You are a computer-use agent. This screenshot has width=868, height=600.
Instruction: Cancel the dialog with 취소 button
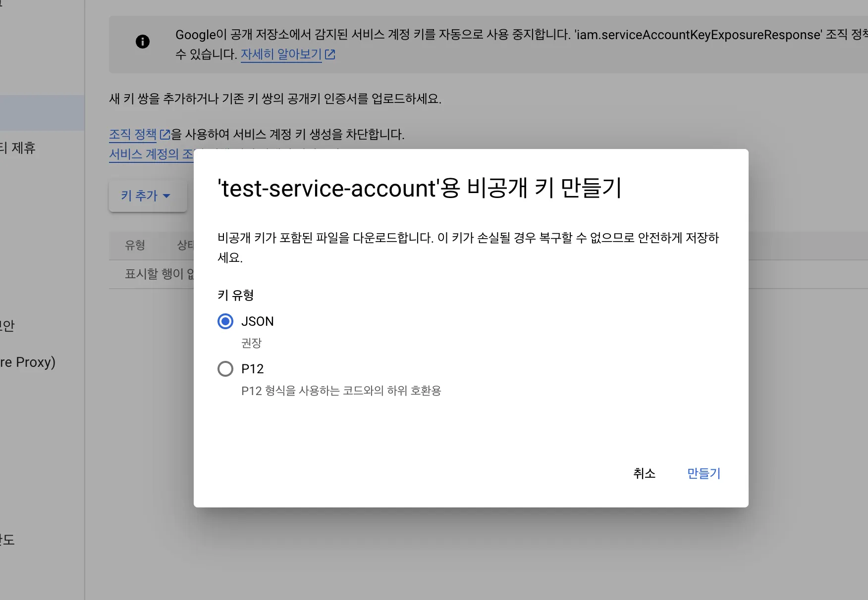(644, 473)
